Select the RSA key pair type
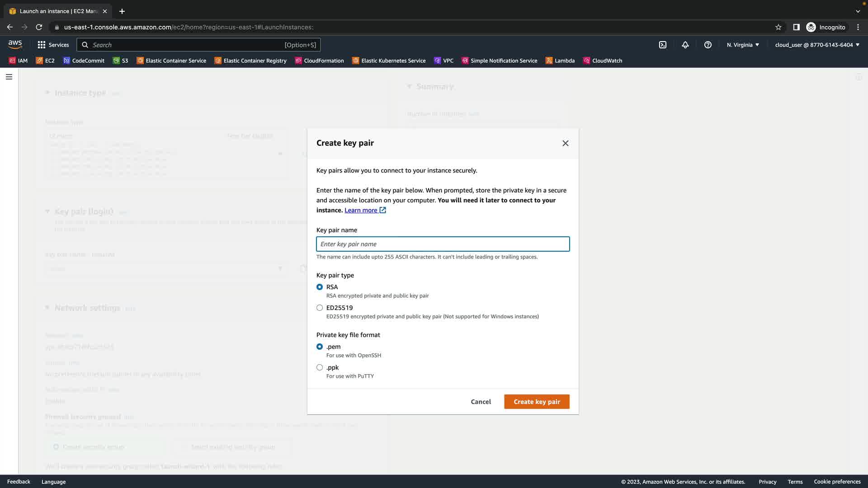 (x=320, y=287)
